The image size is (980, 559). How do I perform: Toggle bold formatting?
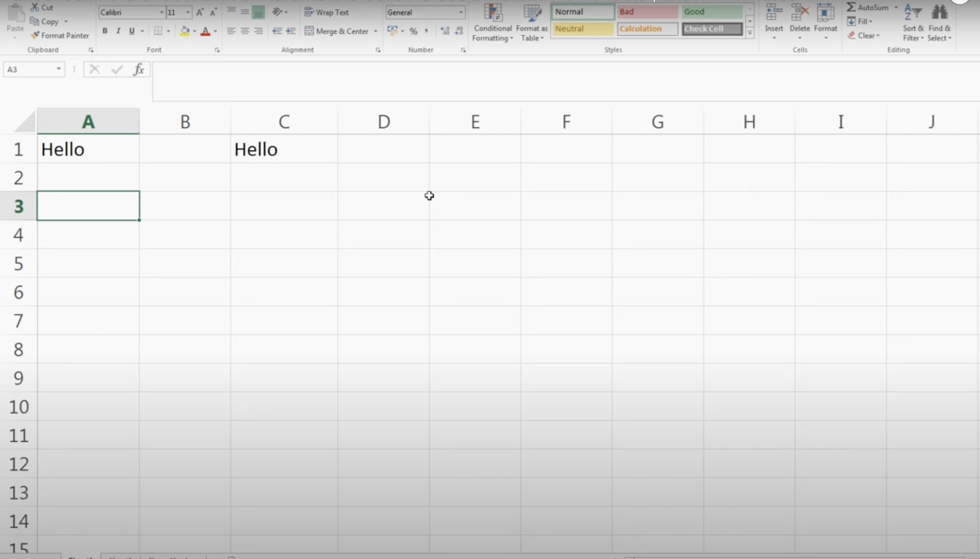[104, 31]
